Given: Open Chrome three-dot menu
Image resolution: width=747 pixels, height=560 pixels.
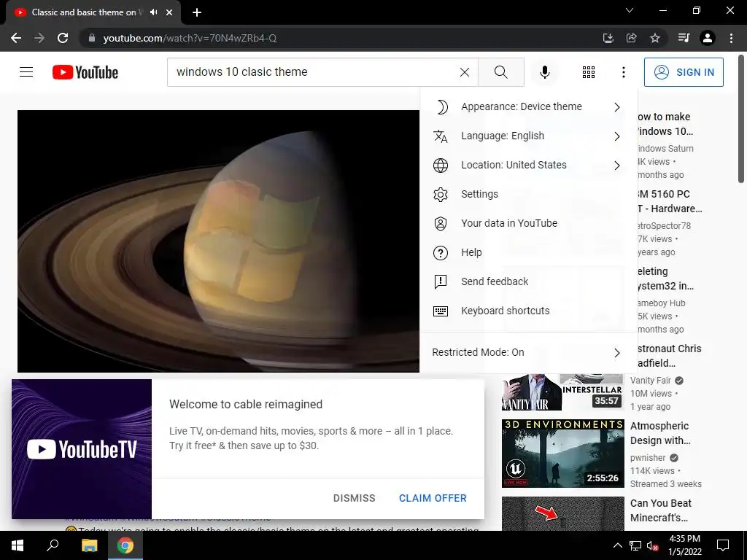Looking at the screenshot, I should 731,38.
